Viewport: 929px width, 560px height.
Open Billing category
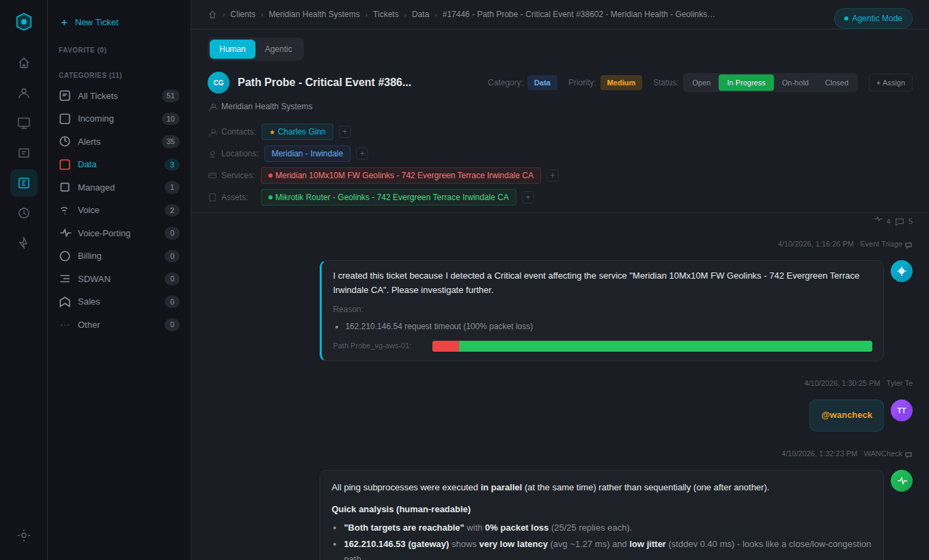click(119, 256)
